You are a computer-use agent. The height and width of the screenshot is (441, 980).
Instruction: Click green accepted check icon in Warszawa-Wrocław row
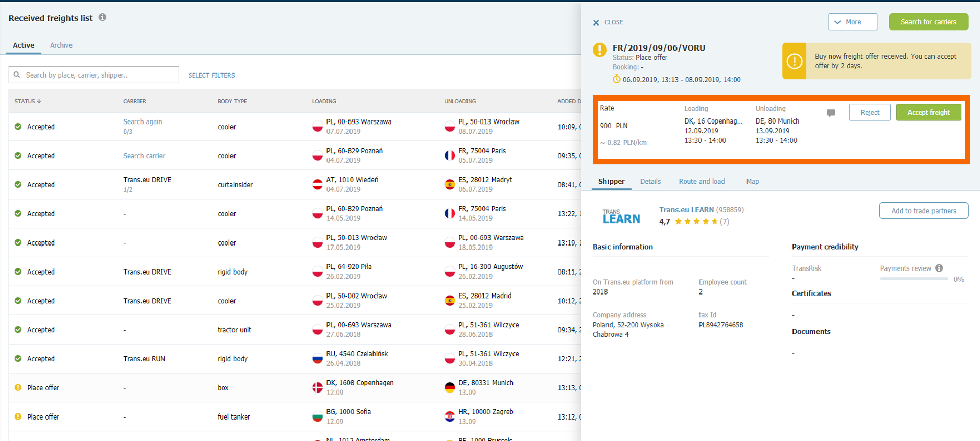click(18, 127)
